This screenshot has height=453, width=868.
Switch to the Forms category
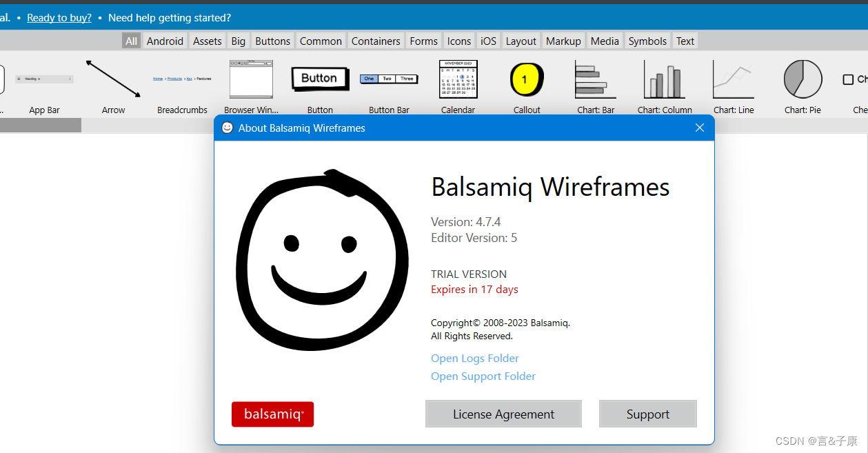pyautogui.click(x=423, y=41)
